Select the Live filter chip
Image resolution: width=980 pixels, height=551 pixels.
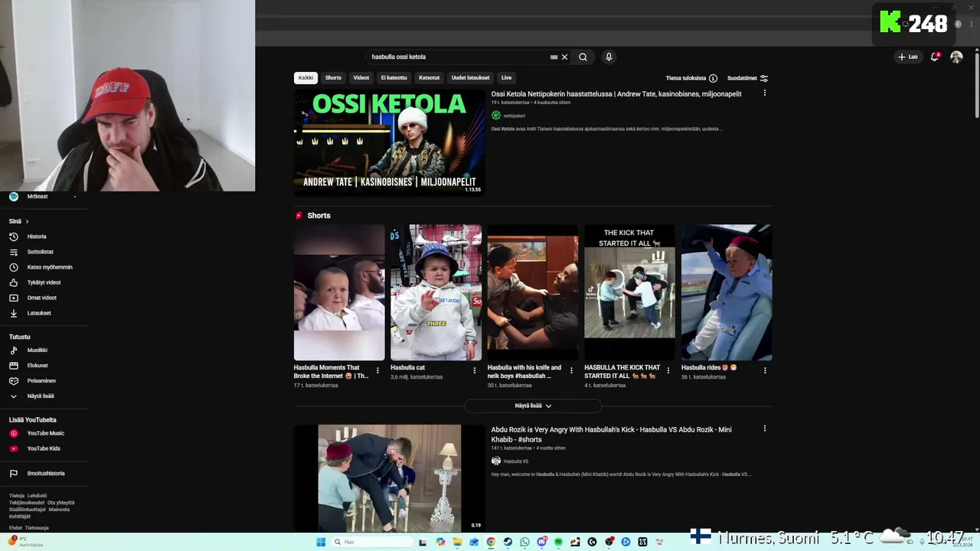506,77
